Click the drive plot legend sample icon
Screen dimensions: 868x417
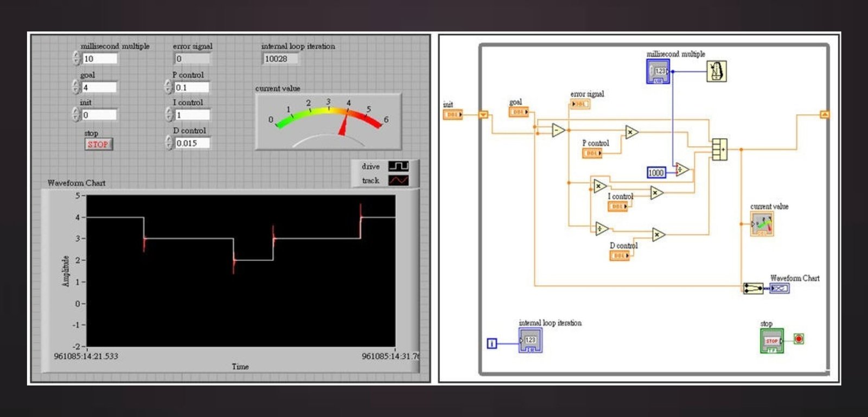398,166
